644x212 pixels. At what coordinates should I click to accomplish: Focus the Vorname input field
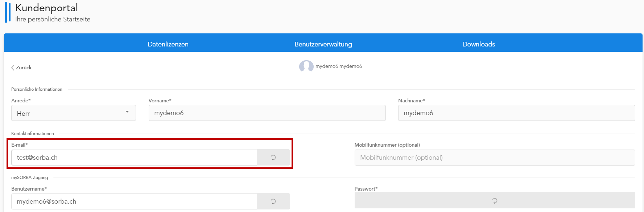pyautogui.click(x=267, y=113)
